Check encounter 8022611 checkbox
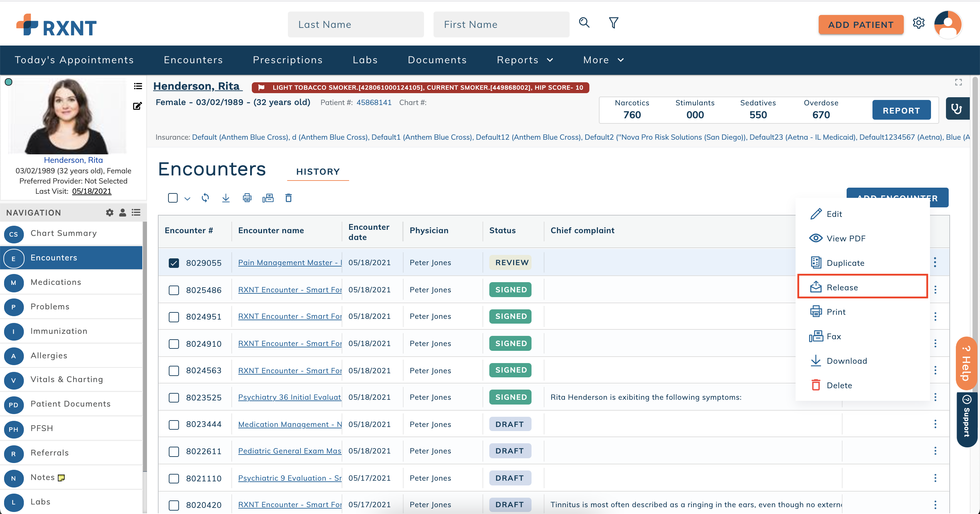 174,451
